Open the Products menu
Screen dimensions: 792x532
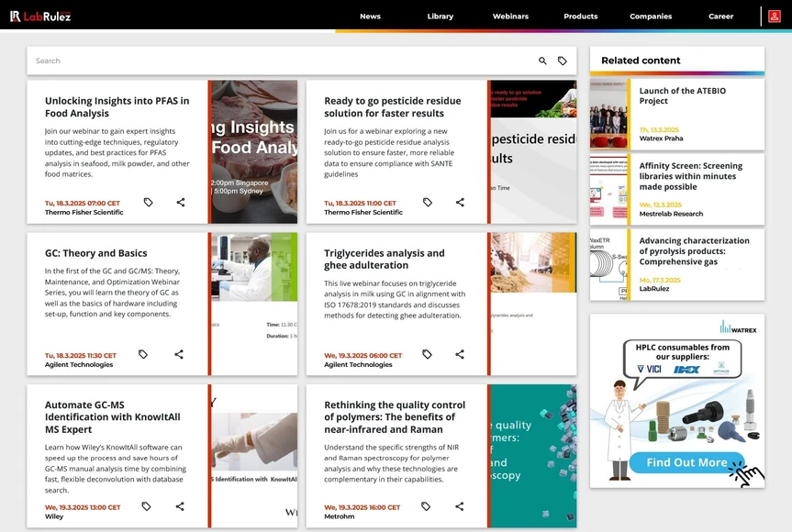click(581, 17)
